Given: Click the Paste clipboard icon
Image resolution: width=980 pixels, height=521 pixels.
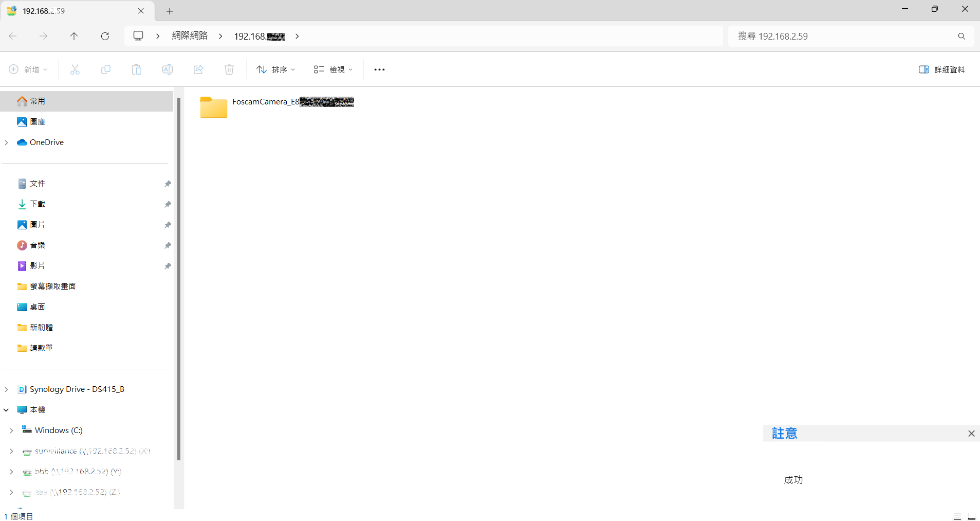Looking at the screenshot, I should pyautogui.click(x=137, y=69).
